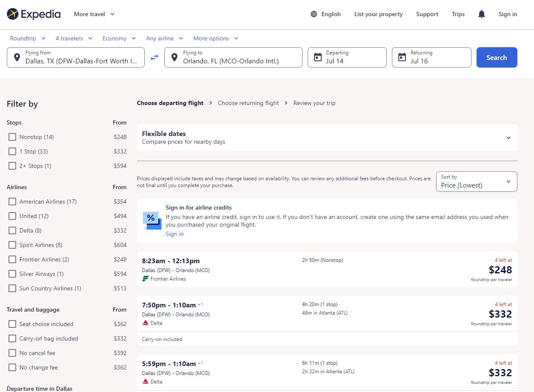
Task: Open the Any airline dropdown
Action: pyautogui.click(x=165, y=38)
